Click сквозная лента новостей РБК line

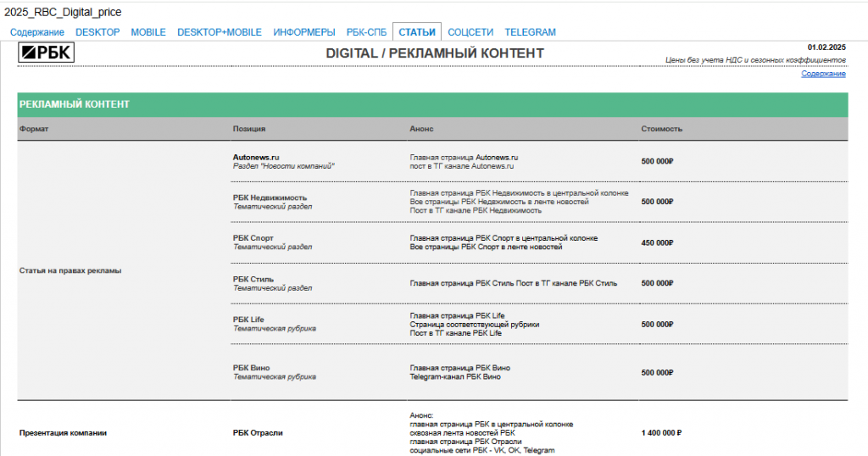[462, 433]
